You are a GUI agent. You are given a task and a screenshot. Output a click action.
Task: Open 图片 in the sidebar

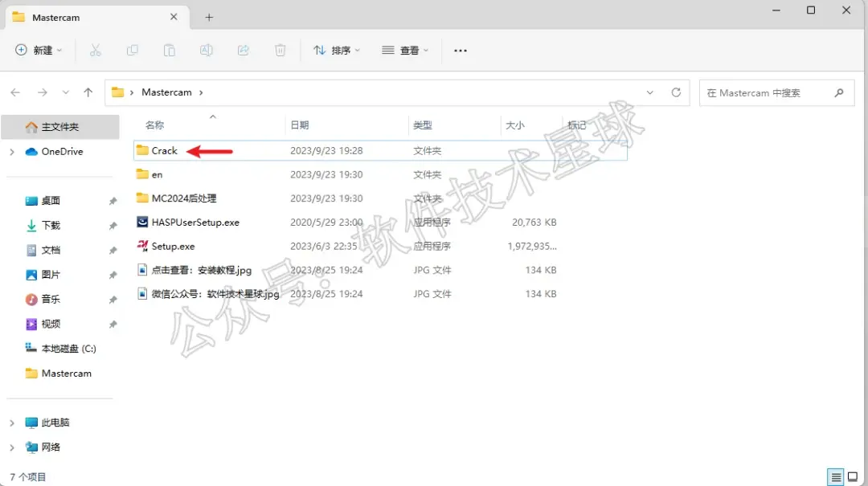[x=51, y=275]
